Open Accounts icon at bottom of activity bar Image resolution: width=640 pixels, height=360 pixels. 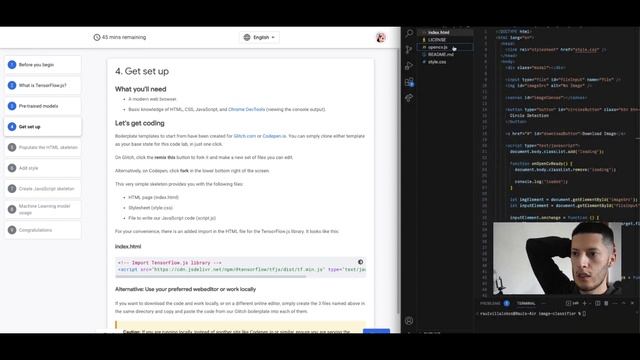tap(409, 321)
